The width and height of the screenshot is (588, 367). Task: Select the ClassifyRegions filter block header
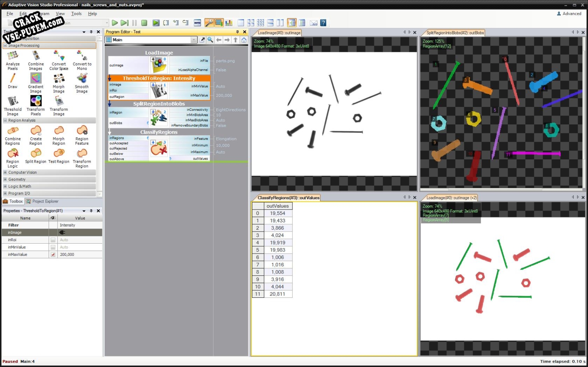coord(159,132)
